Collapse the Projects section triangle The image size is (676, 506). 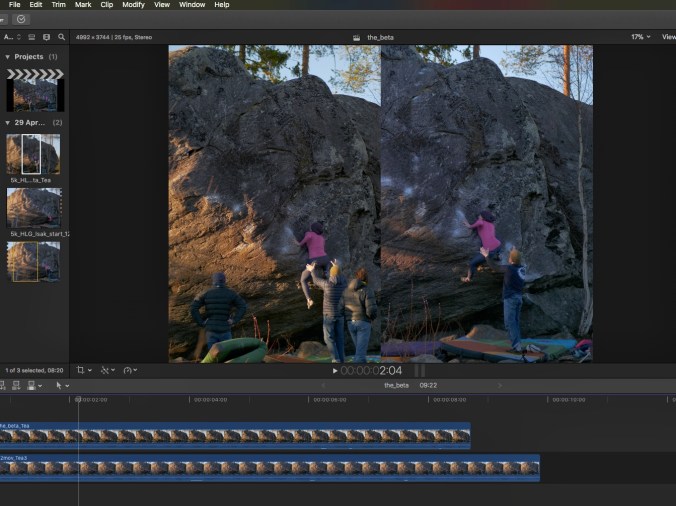[8, 57]
